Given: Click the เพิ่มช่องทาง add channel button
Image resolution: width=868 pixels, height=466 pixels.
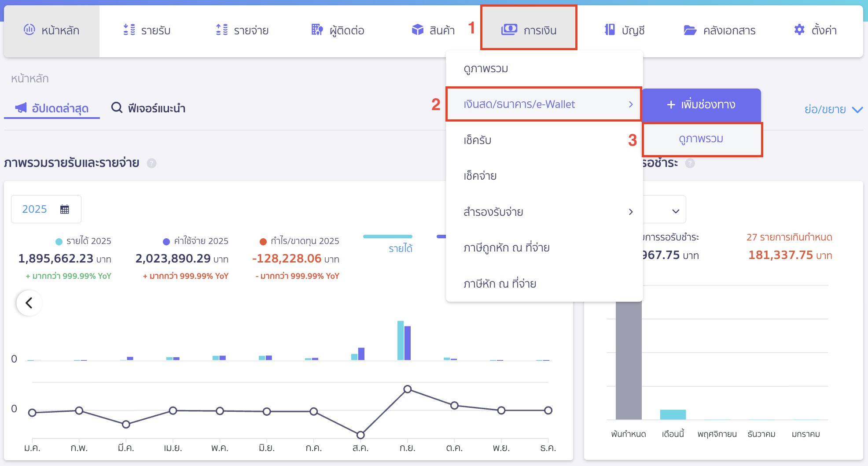Looking at the screenshot, I should point(701,105).
